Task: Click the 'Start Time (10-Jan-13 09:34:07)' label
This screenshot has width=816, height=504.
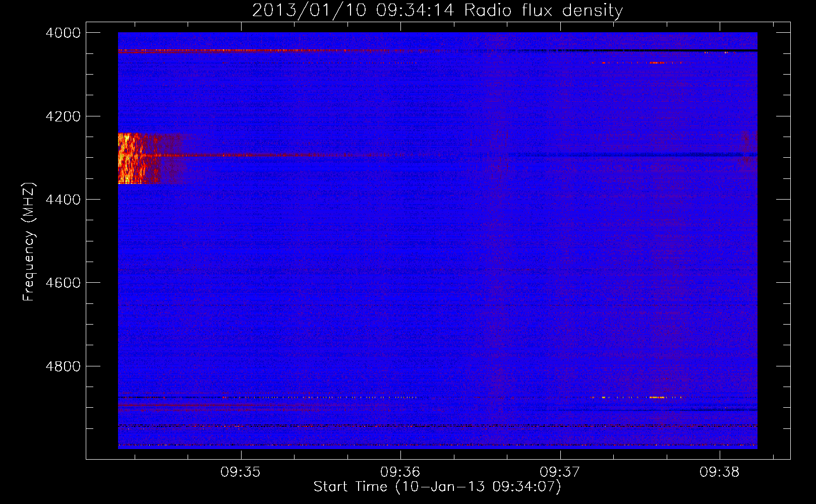Action: pyautogui.click(x=437, y=487)
